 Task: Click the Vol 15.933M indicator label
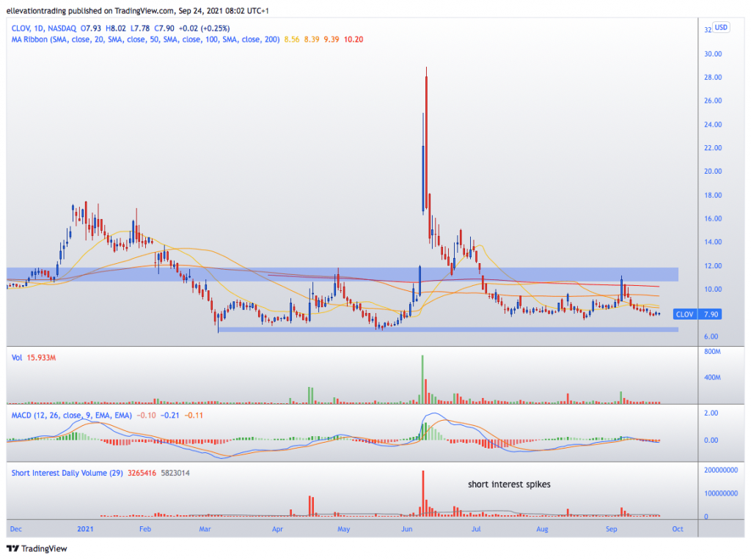pyautogui.click(x=34, y=358)
